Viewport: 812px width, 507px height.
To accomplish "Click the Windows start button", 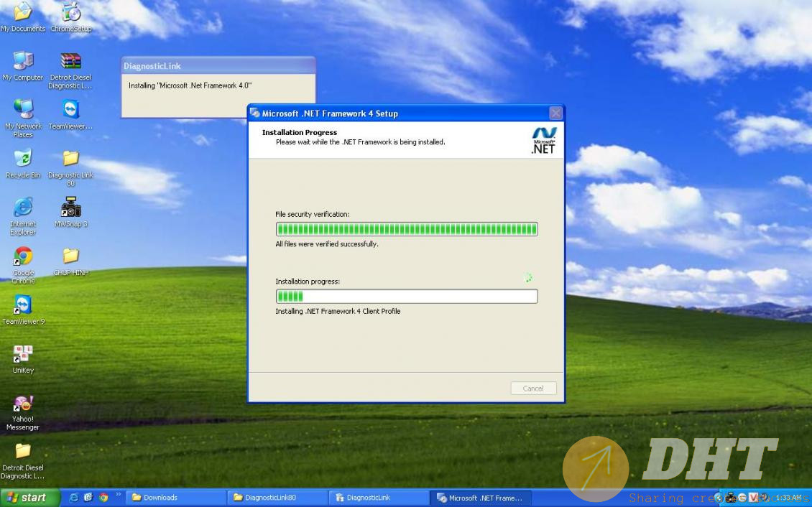I will [27, 498].
